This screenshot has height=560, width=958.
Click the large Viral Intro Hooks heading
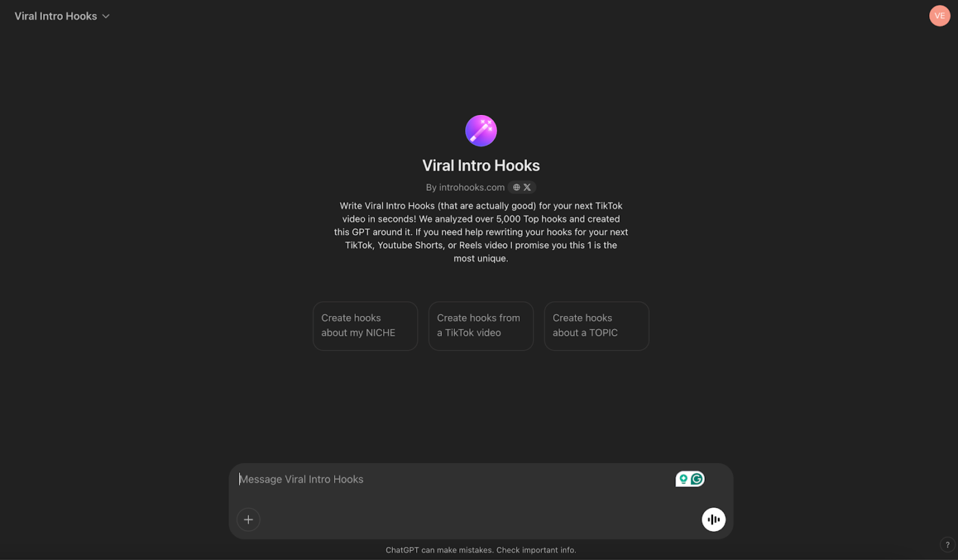(481, 165)
